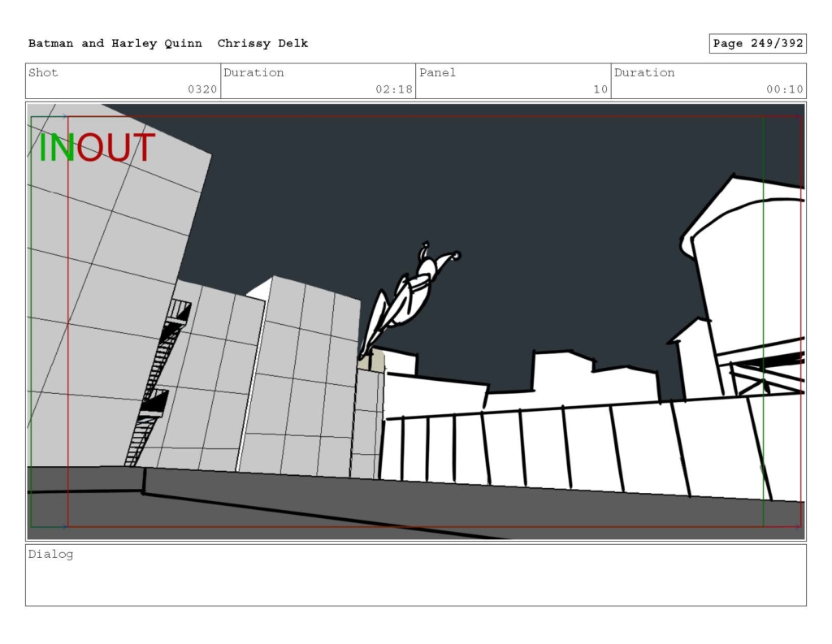Click the shot duration value '02:18'
Screen dimensions: 832x644
coord(394,89)
